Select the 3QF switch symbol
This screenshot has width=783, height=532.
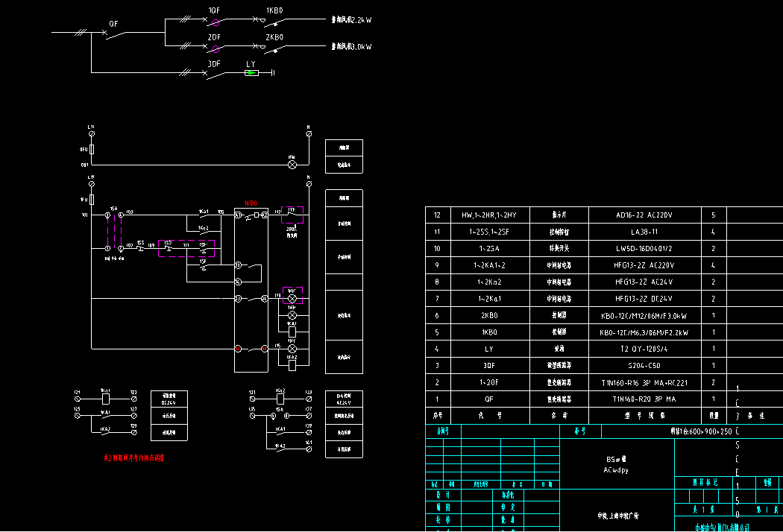[x=216, y=73]
